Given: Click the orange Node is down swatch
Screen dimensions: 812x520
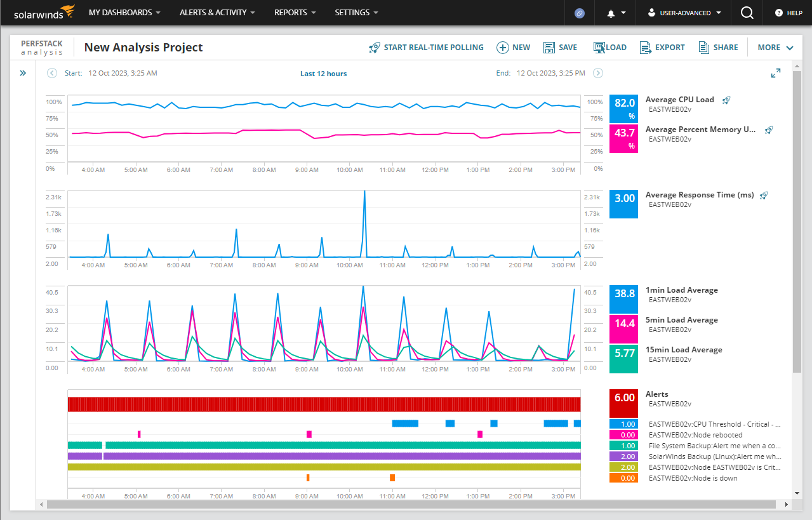Looking at the screenshot, I should [625, 478].
